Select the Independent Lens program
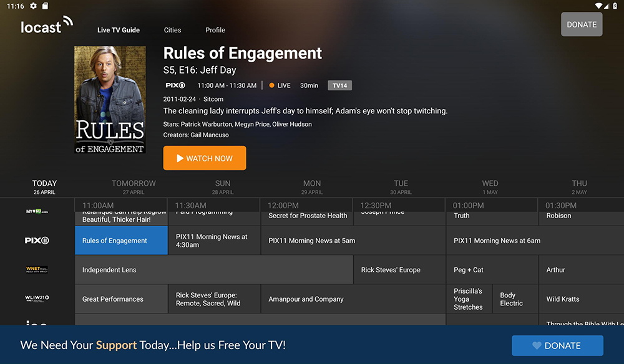 (x=213, y=270)
